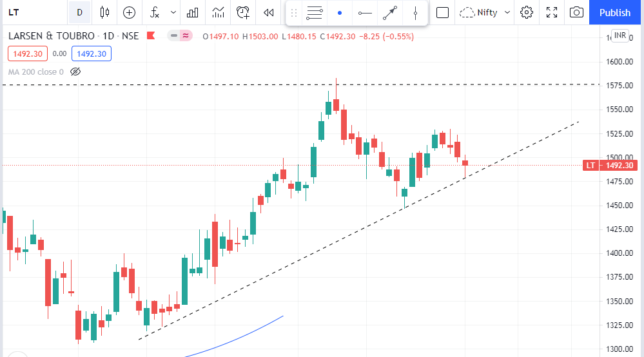Change the D daily timeframe interval
The width and height of the screenshot is (644, 357).
tap(80, 12)
